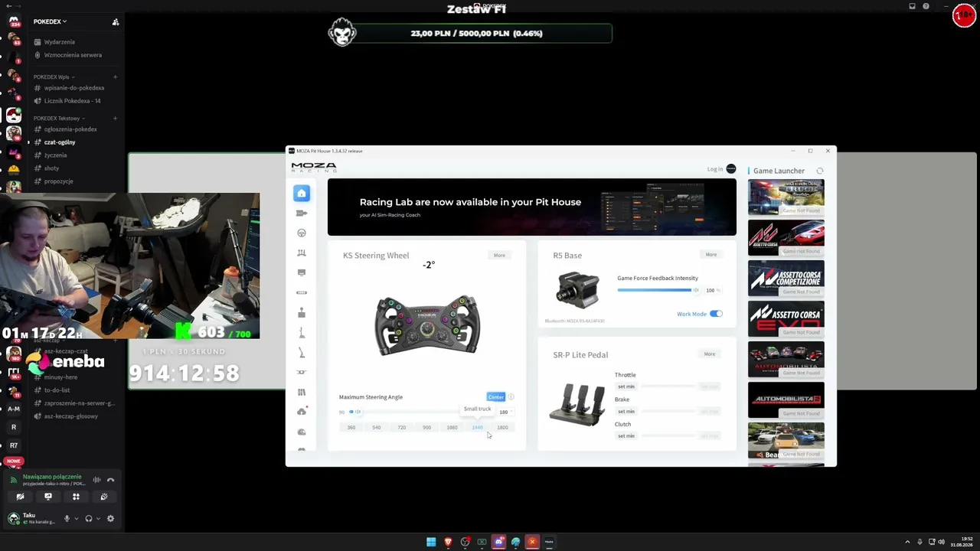Open the pedals page in MOZA sidebar
This screenshot has width=980, height=551.
click(302, 253)
